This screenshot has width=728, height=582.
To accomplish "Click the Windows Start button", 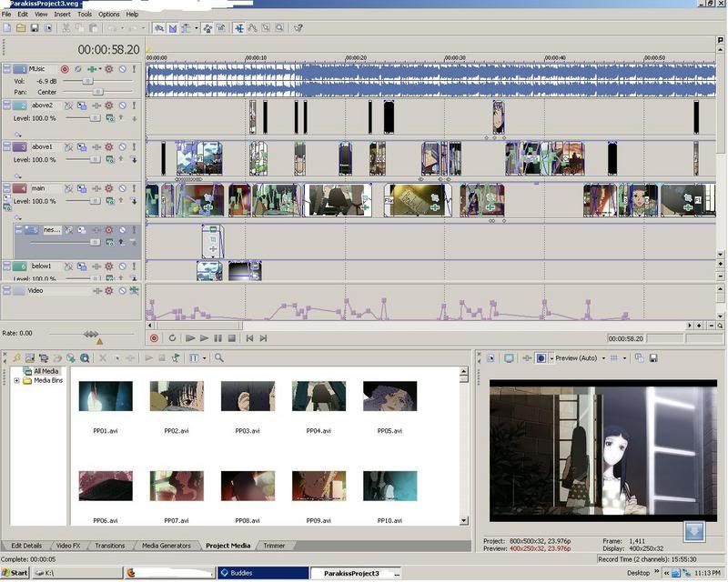I will tap(15, 573).
